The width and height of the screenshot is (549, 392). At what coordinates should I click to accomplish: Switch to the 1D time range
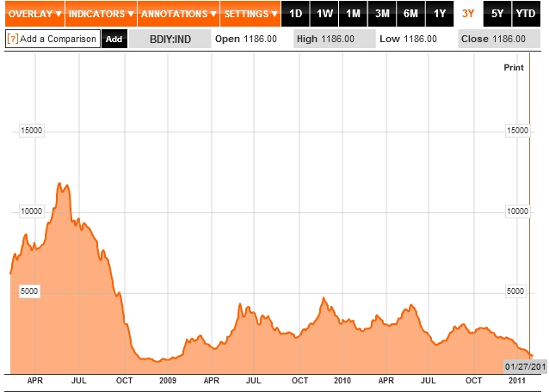pyautogui.click(x=296, y=14)
